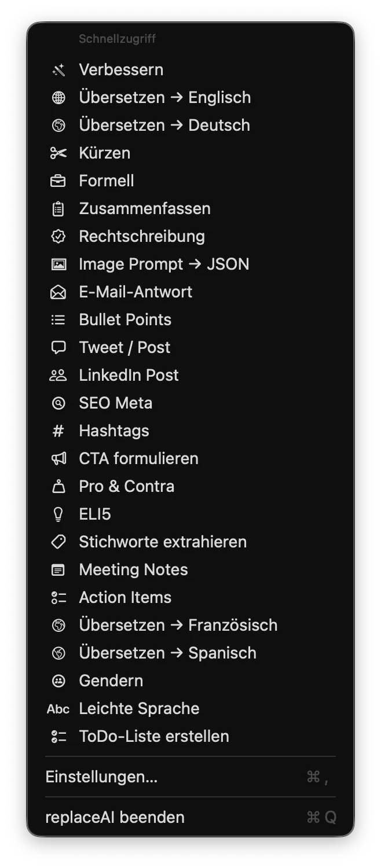
Task: Choose Übersetzen → Französisch from the menu
Action: 178,625
